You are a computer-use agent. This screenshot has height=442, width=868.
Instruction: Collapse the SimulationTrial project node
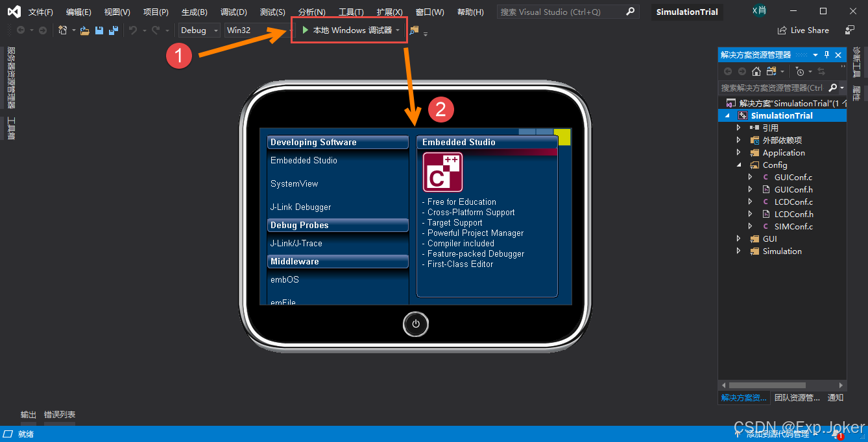click(x=727, y=115)
